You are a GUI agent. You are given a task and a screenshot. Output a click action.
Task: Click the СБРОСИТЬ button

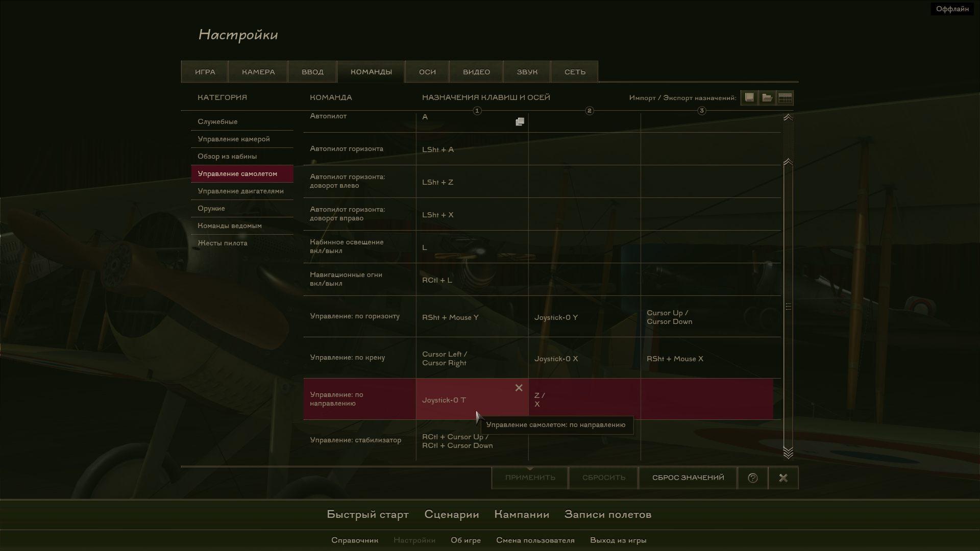604,478
